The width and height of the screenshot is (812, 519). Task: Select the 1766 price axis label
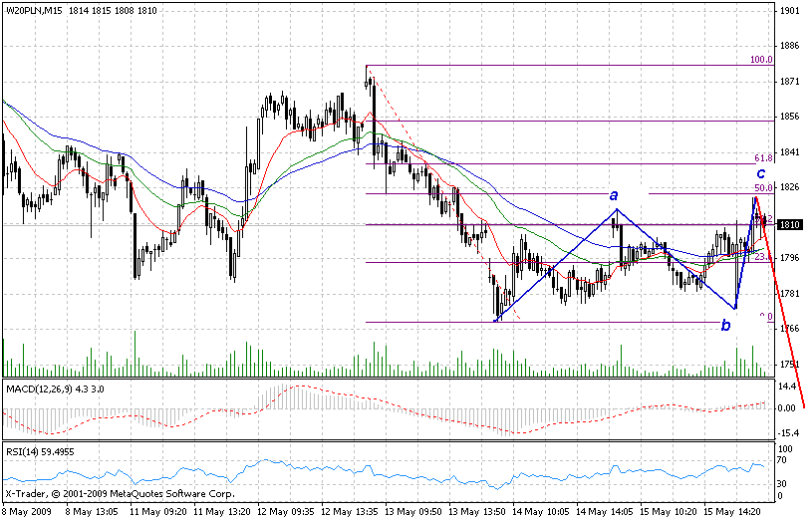coord(790,329)
